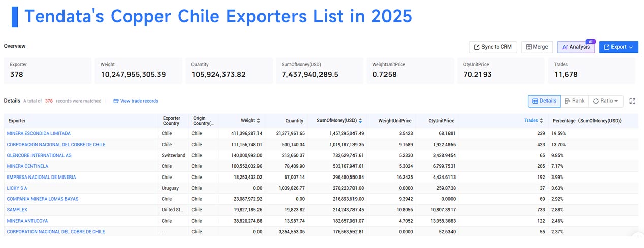Select the Quantity summary value 105,924,373.82
Screen dimensions: 644x248
[x=218, y=74]
